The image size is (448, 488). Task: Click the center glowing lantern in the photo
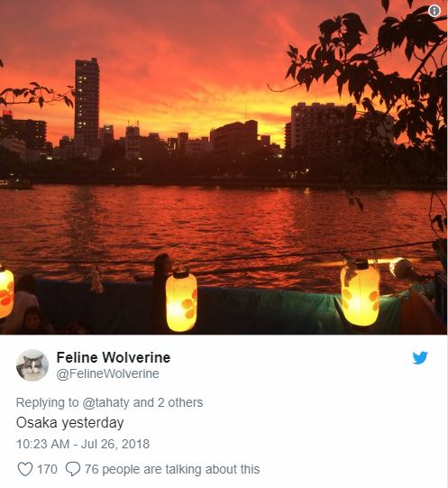pyautogui.click(x=181, y=300)
